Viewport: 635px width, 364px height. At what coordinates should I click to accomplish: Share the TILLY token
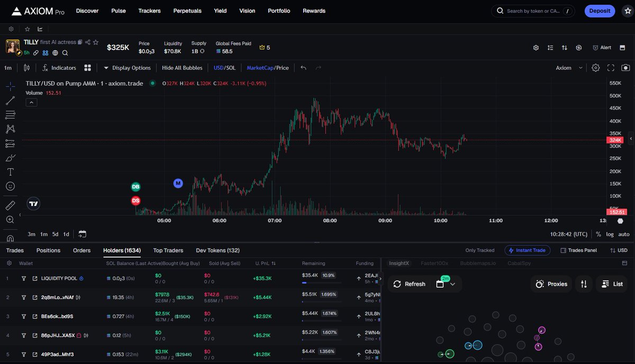tap(88, 42)
